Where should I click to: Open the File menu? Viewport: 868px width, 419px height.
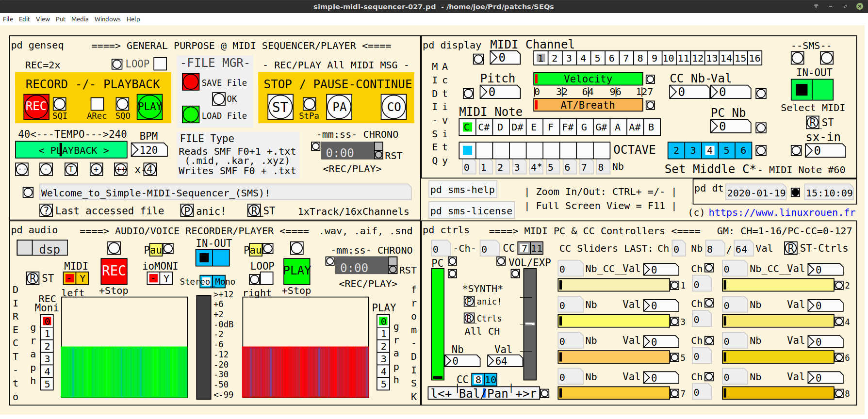pyautogui.click(x=8, y=19)
